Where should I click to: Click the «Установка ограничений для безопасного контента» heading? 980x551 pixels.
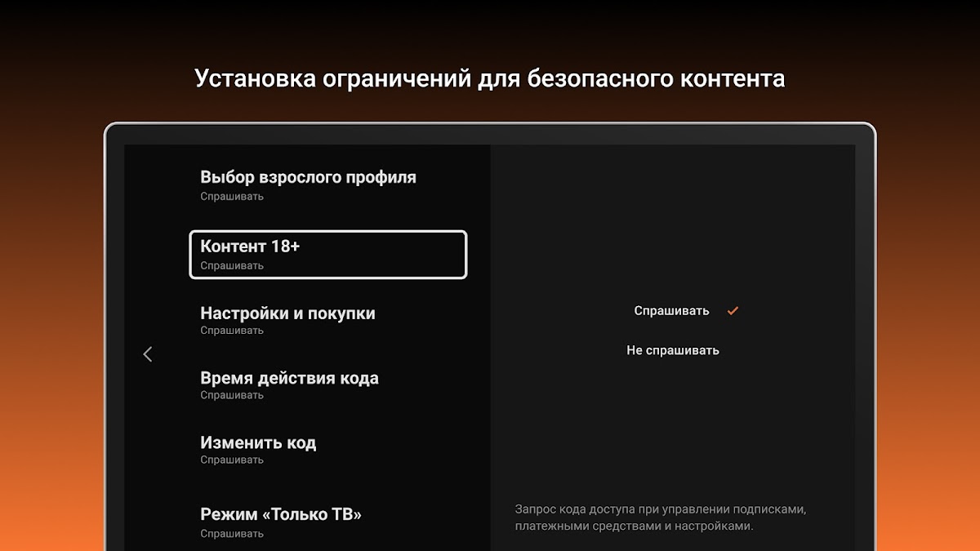click(490, 78)
